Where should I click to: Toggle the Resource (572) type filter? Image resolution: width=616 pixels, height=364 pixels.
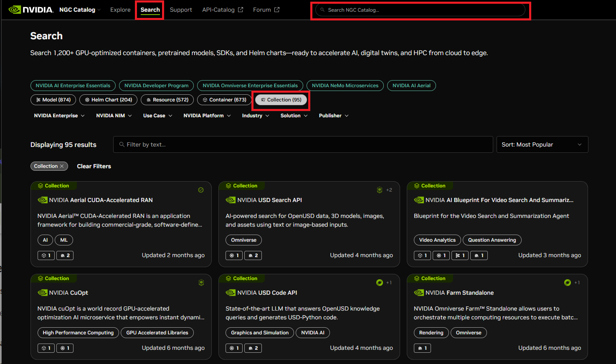pos(167,100)
